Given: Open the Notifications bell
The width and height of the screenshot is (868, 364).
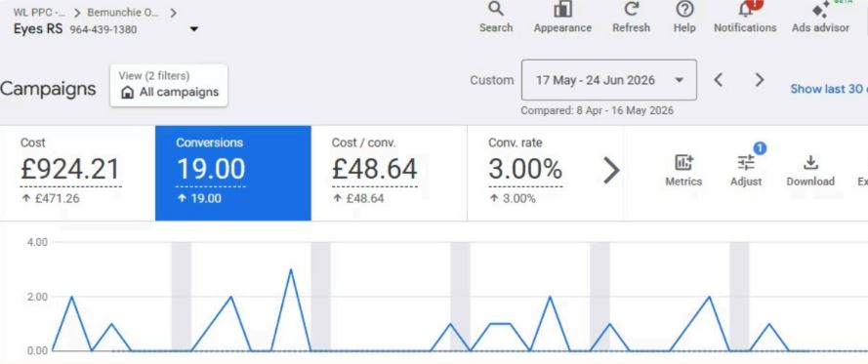Looking at the screenshot, I should pyautogui.click(x=745, y=10).
